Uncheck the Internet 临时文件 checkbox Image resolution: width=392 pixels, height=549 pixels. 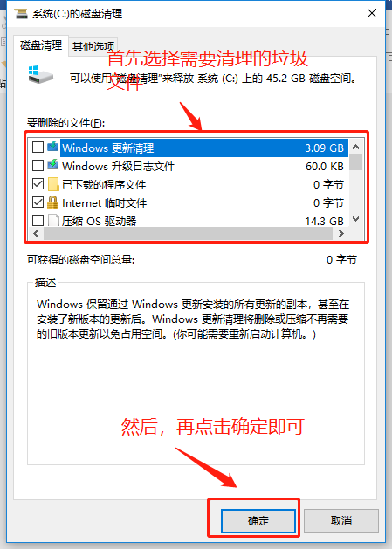pos(38,202)
